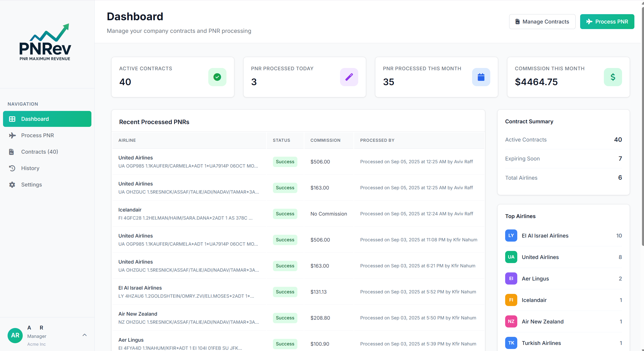The width and height of the screenshot is (644, 351).
Task: Click the blue calendar icon on PNR Processed This Month
Action: [x=481, y=77]
